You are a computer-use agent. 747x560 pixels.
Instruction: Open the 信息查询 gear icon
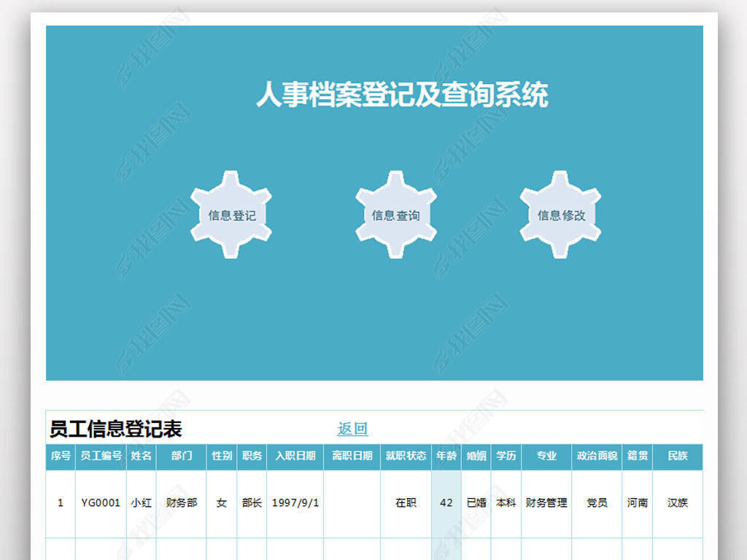[x=395, y=215]
